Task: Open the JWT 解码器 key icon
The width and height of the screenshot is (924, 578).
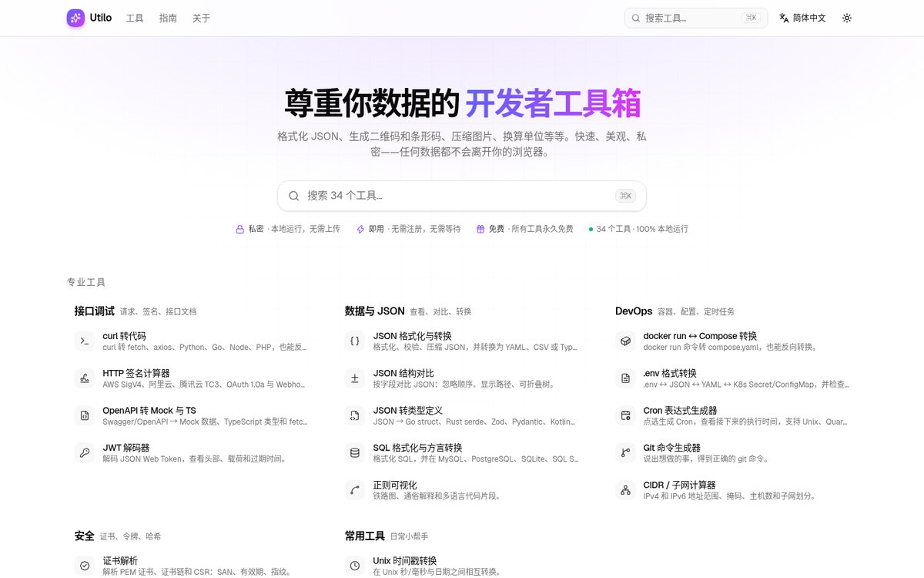Action: pos(85,452)
